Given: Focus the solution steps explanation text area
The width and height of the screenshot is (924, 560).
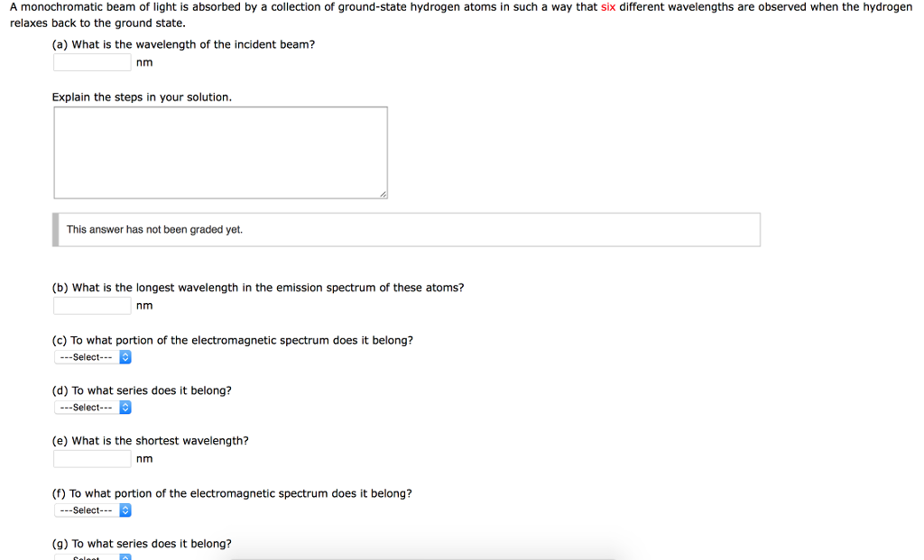Looking at the screenshot, I should (x=220, y=152).
